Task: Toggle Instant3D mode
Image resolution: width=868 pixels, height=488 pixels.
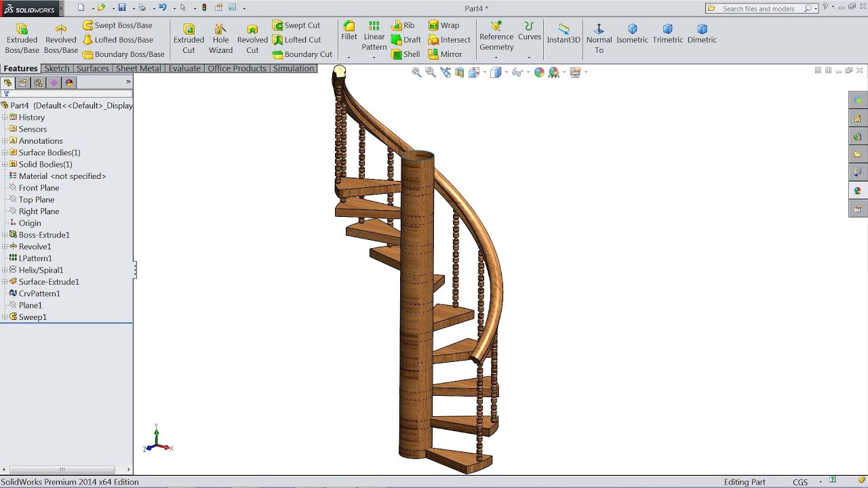Action: [564, 33]
